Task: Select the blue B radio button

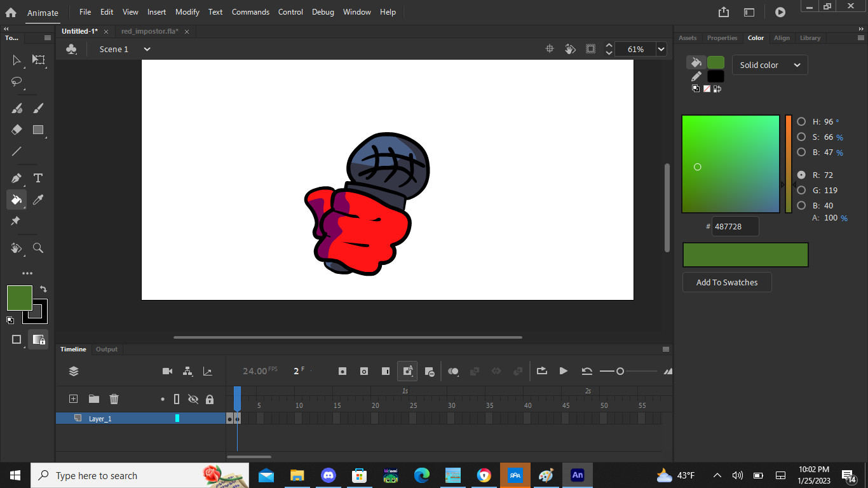Action: point(801,205)
